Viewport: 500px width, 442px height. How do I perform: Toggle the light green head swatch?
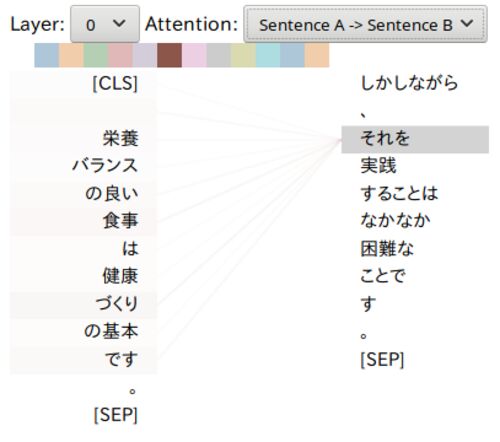(x=96, y=55)
